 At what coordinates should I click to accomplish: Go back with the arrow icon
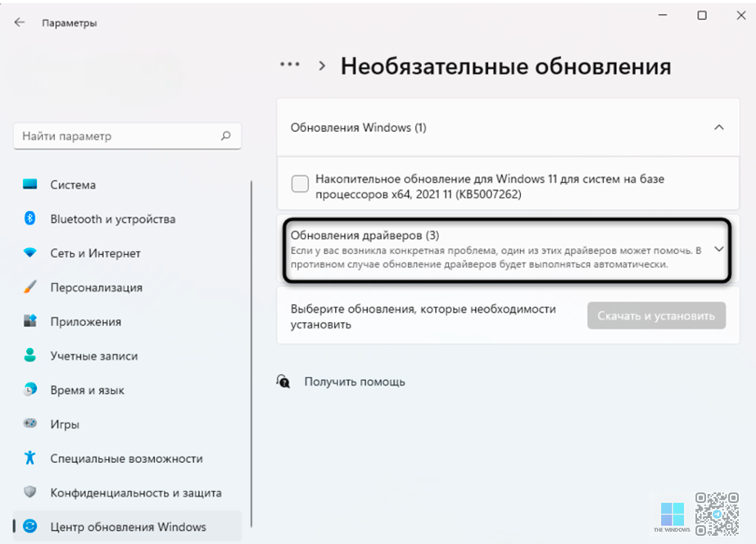(20, 22)
